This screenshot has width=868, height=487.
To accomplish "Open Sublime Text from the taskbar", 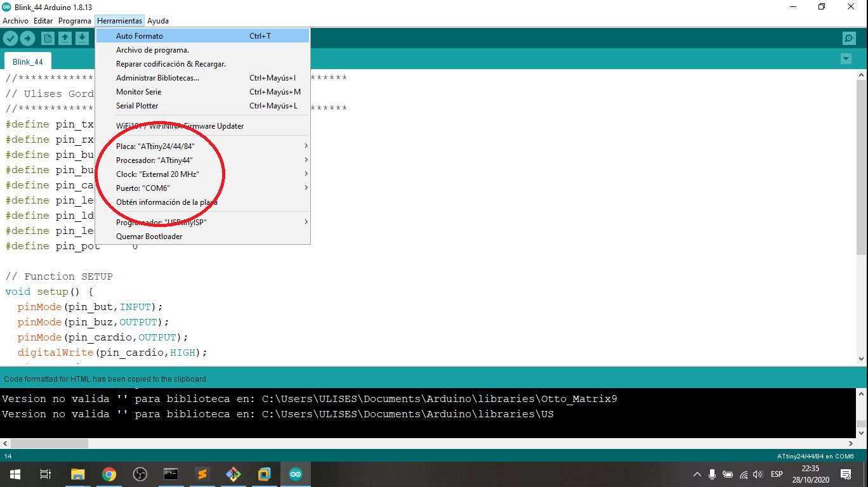I will click(202, 474).
